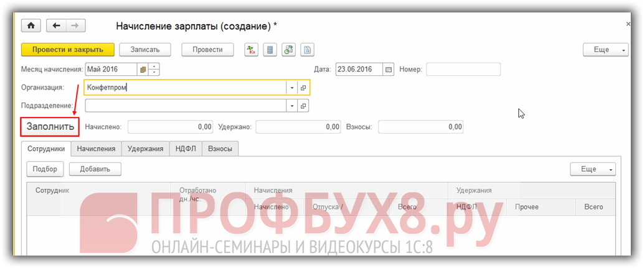Open the top Еще menu
This screenshot has height=268, width=644.
605,50
